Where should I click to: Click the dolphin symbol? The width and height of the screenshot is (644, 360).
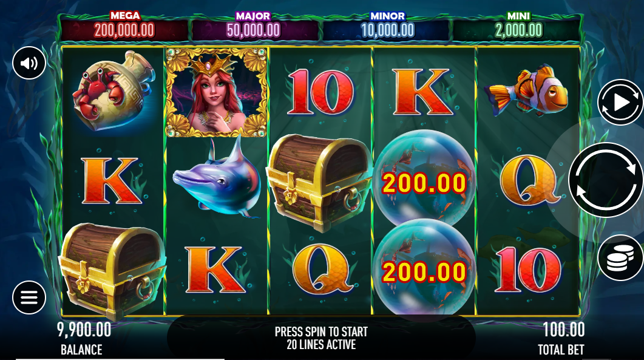tap(217, 178)
